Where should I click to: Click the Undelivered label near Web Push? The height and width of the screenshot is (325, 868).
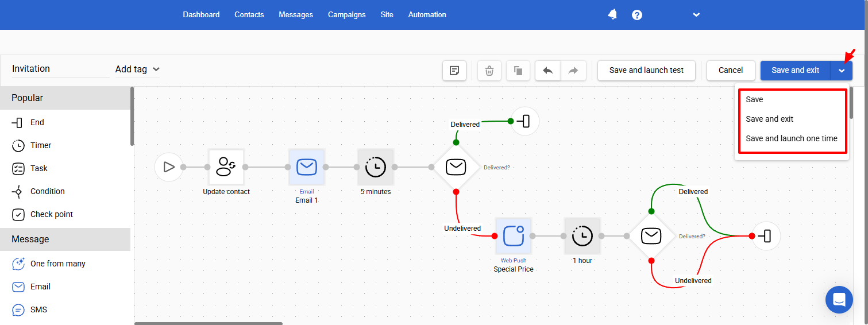(462, 229)
